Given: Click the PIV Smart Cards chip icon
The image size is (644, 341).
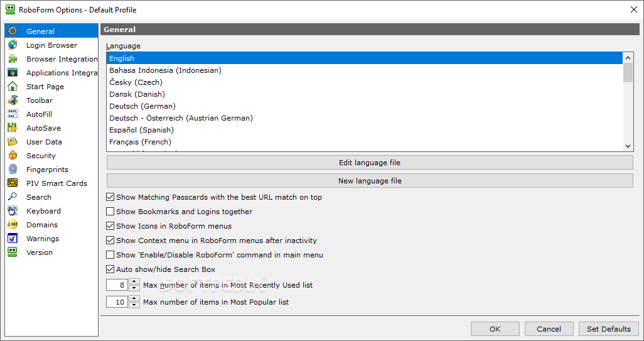Looking at the screenshot, I should [13, 183].
